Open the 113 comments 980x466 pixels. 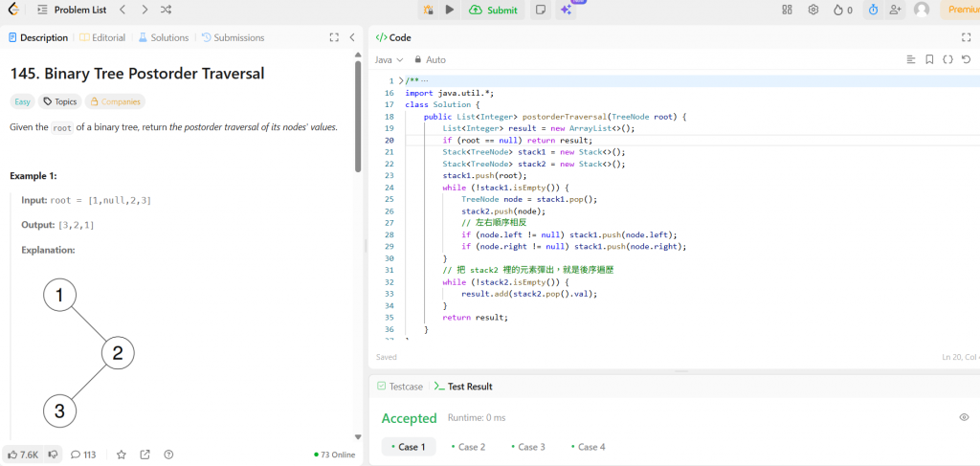click(x=83, y=455)
